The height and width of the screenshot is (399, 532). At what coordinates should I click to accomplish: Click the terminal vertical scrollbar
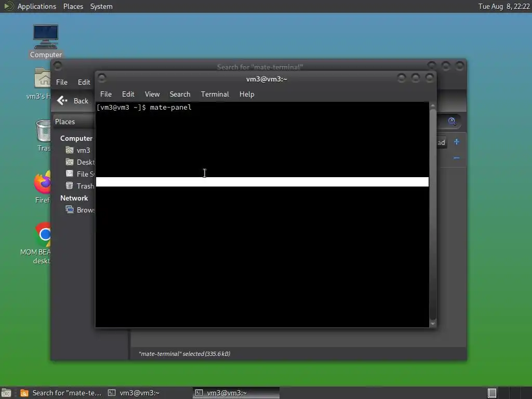click(x=433, y=215)
